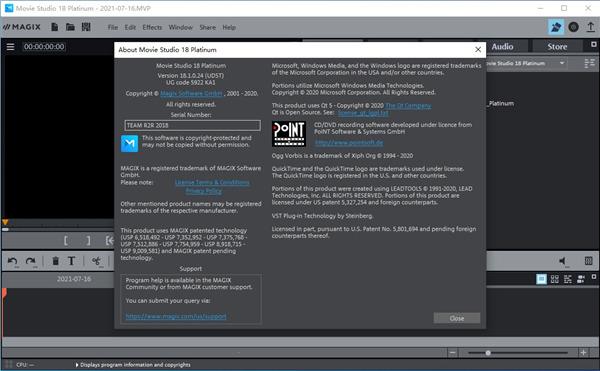Open the Privacy Policy link
The image size is (600, 371).
(204, 190)
